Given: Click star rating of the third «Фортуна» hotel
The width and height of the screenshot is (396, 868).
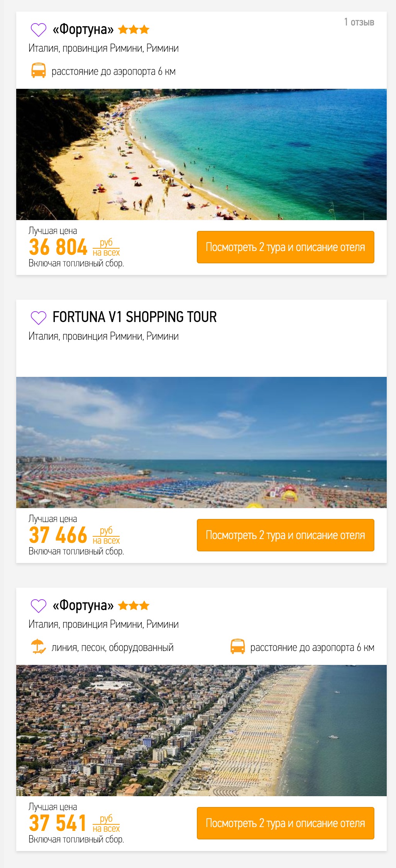Looking at the screenshot, I should click(134, 605).
